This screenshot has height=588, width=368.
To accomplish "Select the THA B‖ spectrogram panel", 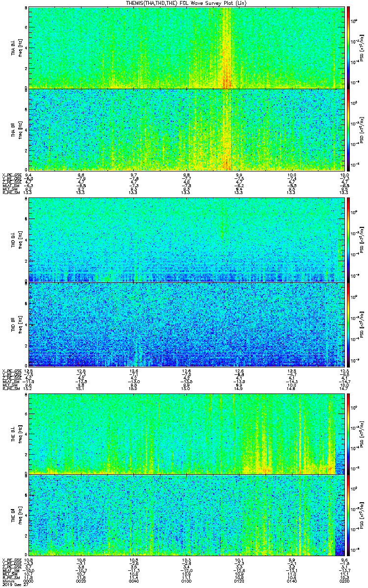I will point(186,129).
